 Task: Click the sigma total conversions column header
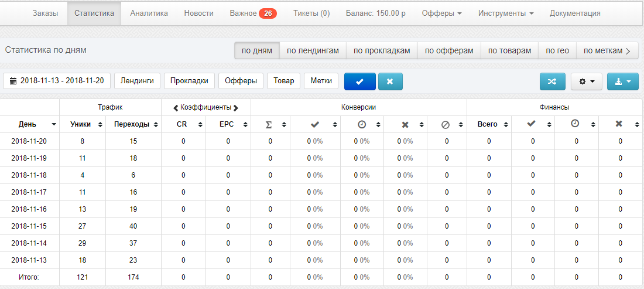[x=269, y=124]
